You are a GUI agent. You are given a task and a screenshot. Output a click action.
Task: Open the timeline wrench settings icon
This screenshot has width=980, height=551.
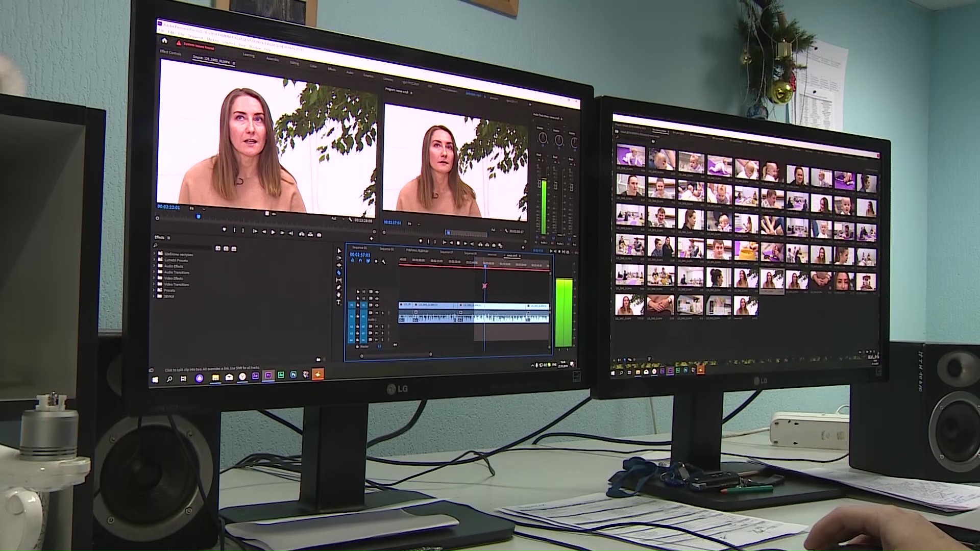tap(384, 262)
